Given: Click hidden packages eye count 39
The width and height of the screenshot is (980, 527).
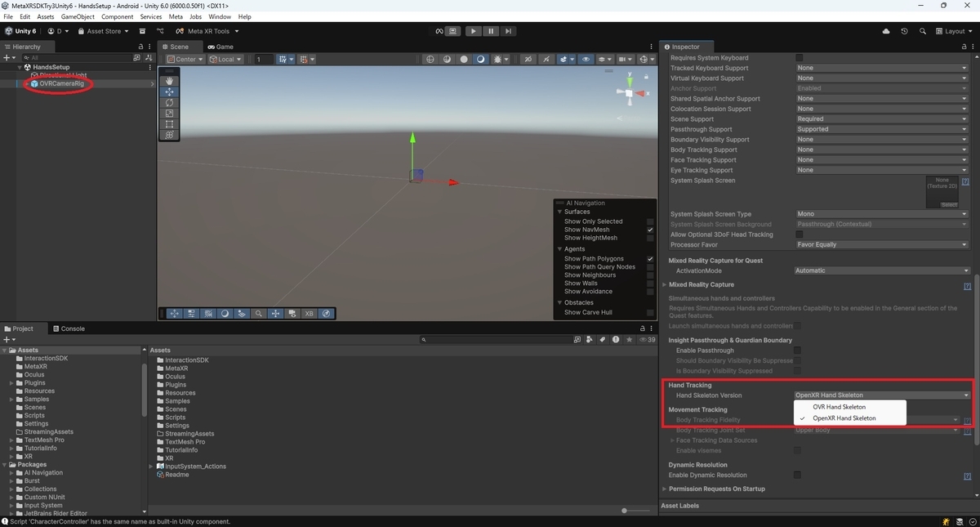Looking at the screenshot, I should coord(647,339).
